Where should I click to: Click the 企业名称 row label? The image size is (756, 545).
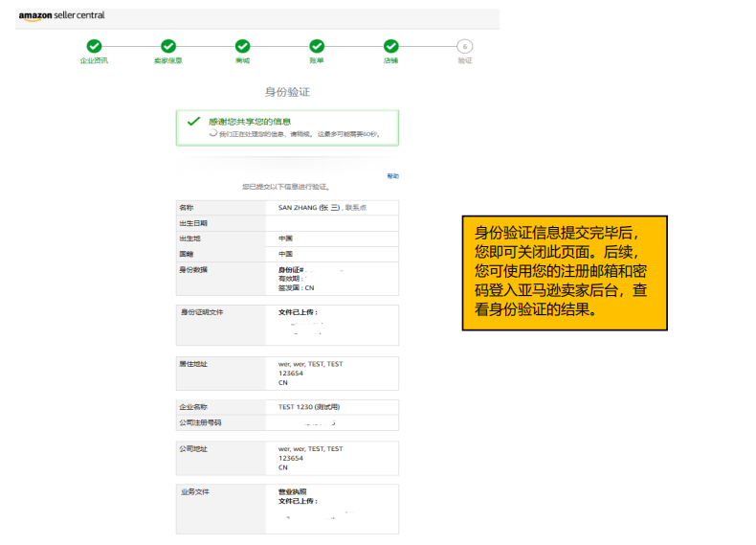193,407
